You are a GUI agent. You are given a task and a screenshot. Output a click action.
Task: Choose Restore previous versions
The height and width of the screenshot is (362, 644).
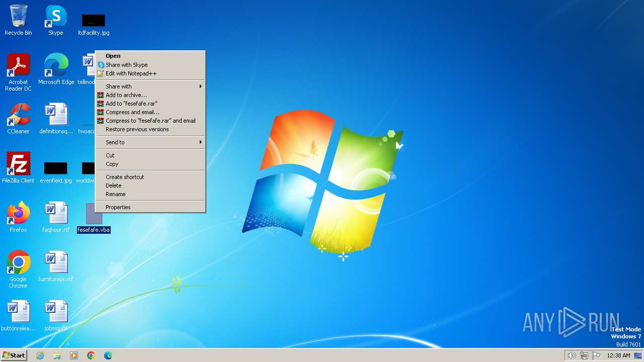150,129
